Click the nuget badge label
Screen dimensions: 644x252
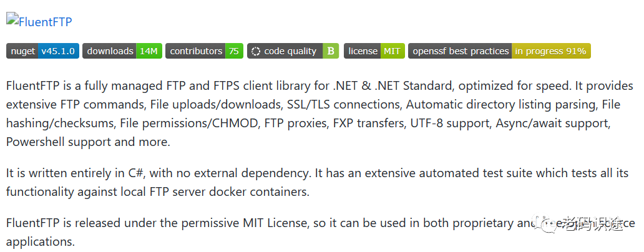coord(22,51)
